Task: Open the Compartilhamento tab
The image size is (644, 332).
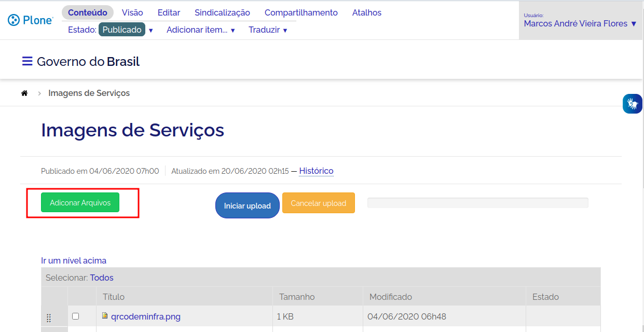Action: [x=301, y=12]
